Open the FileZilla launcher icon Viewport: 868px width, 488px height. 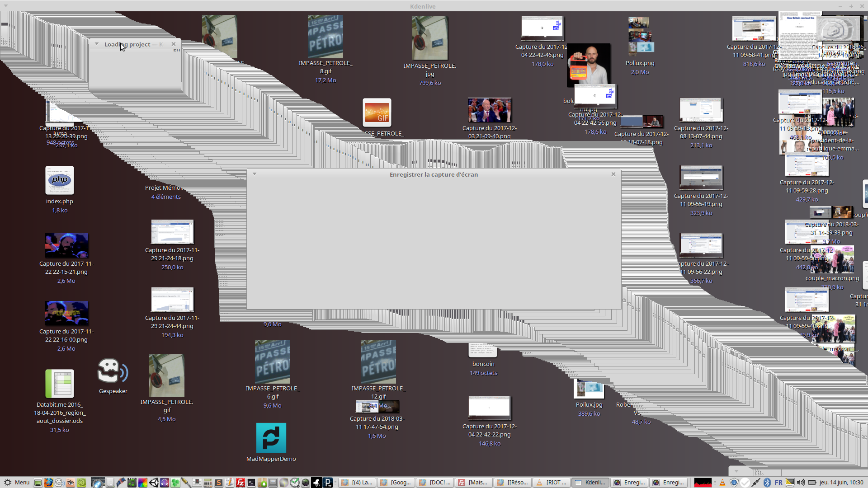click(240, 483)
